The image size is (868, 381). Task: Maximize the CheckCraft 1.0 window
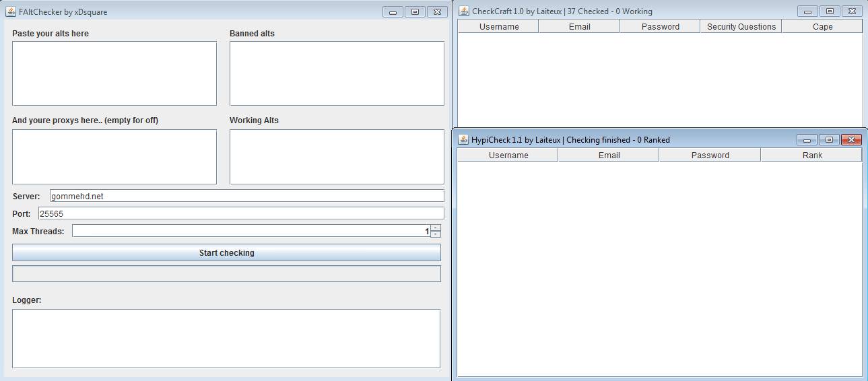[x=830, y=11]
